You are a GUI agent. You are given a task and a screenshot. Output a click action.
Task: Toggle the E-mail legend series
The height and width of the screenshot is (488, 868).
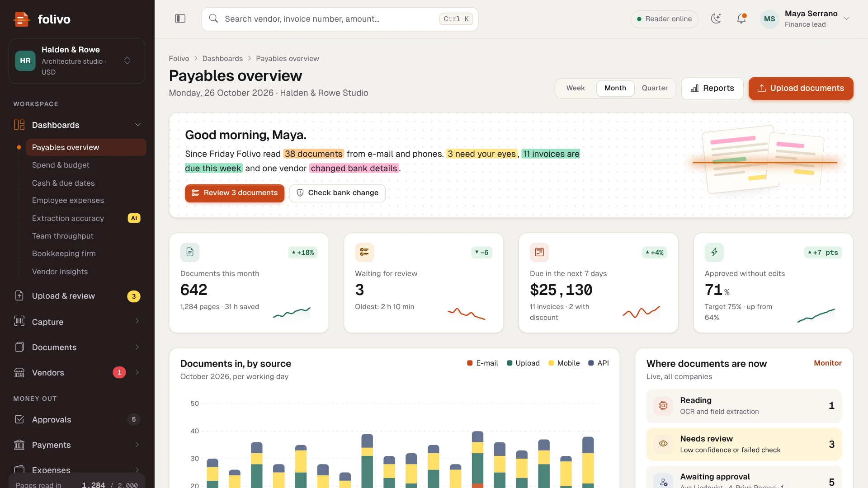click(482, 363)
